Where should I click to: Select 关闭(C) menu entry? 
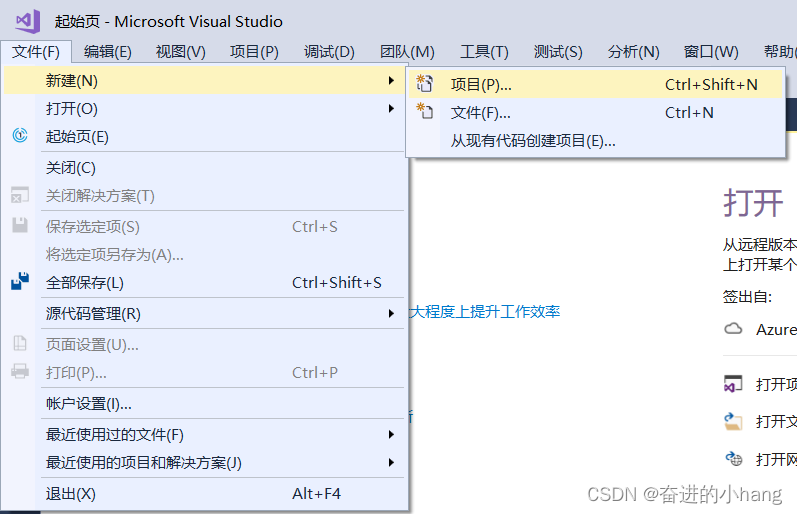point(204,167)
